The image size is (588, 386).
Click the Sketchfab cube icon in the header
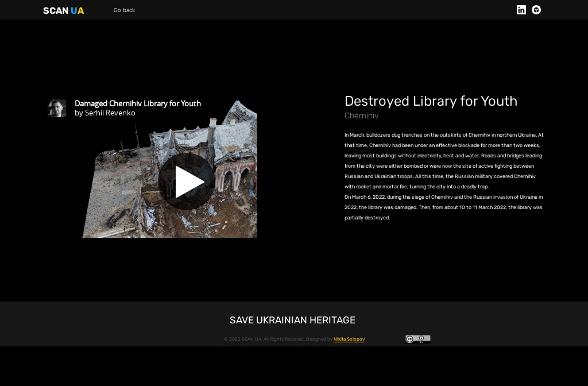[x=536, y=10]
